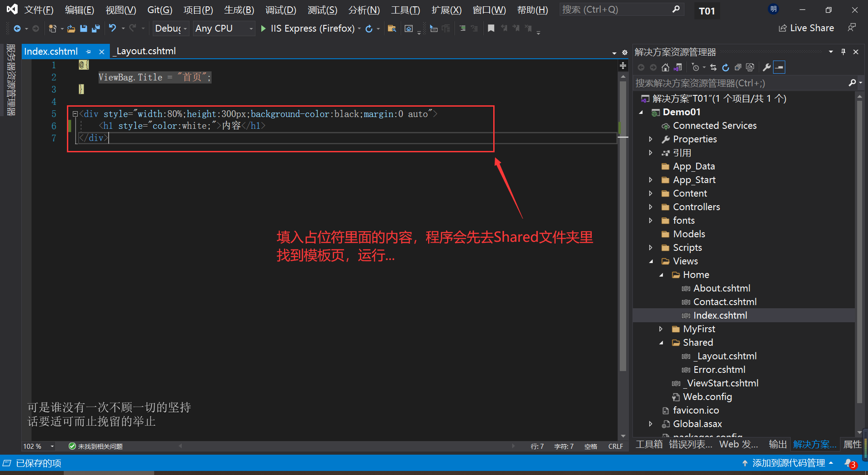Switch to the _Layout.cshtml editor tab
The image size is (868, 475).
(145, 52)
